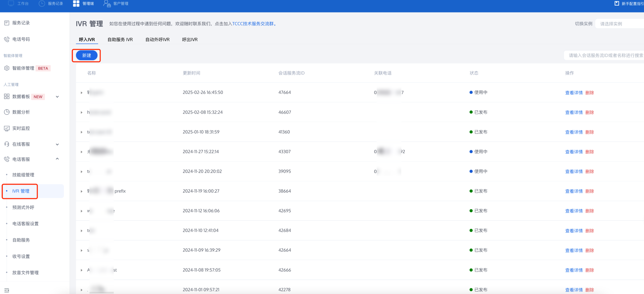Screen dimensions: 644x294
Task: Delete the IVR with ID 47664
Action: tap(590, 93)
